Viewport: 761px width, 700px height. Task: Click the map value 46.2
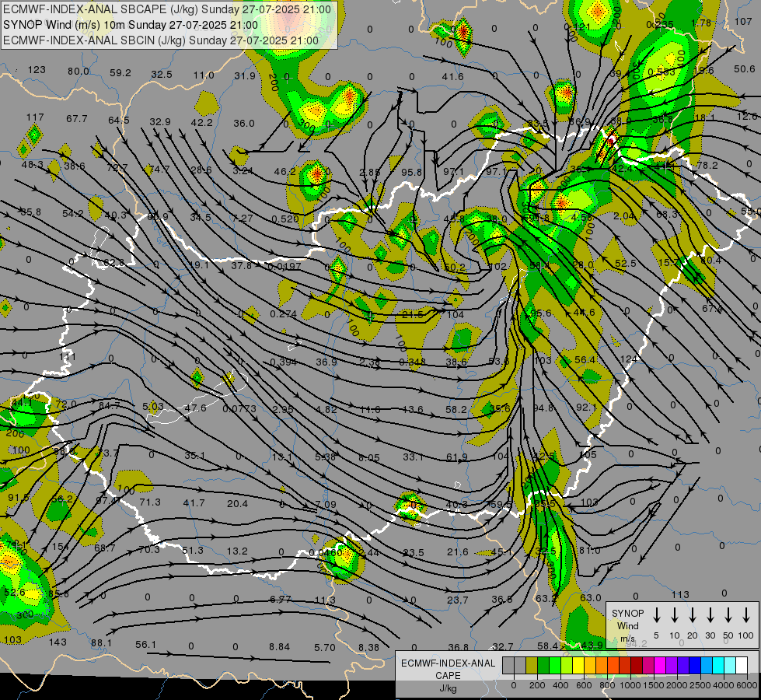pyautogui.click(x=285, y=171)
